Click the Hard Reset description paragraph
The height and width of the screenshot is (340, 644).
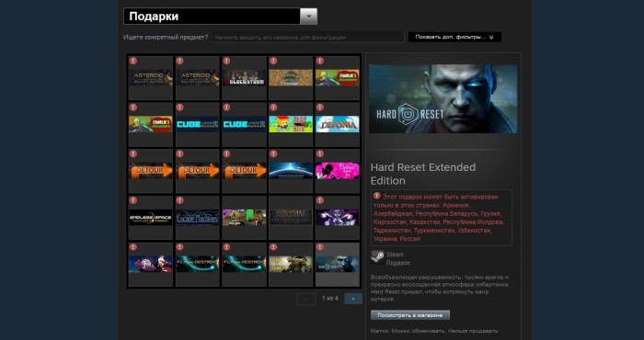point(440,289)
